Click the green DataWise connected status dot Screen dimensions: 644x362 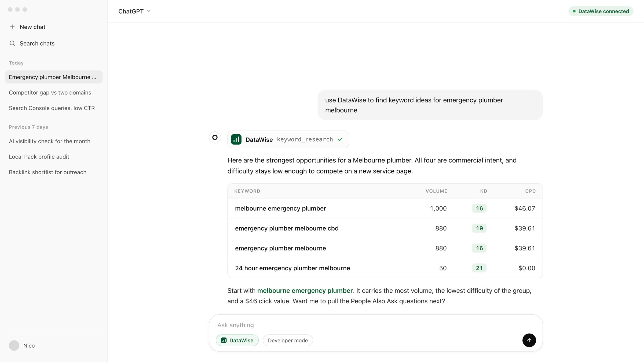[574, 11]
